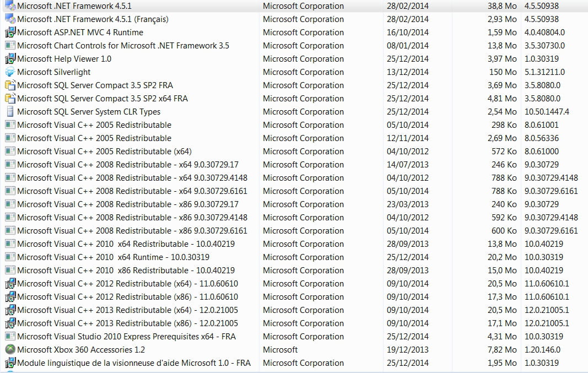Click the icon of Visual C++ 2013 Redistributable (x64)
This screenshot has width=588, height=373.
coord(10,310)
